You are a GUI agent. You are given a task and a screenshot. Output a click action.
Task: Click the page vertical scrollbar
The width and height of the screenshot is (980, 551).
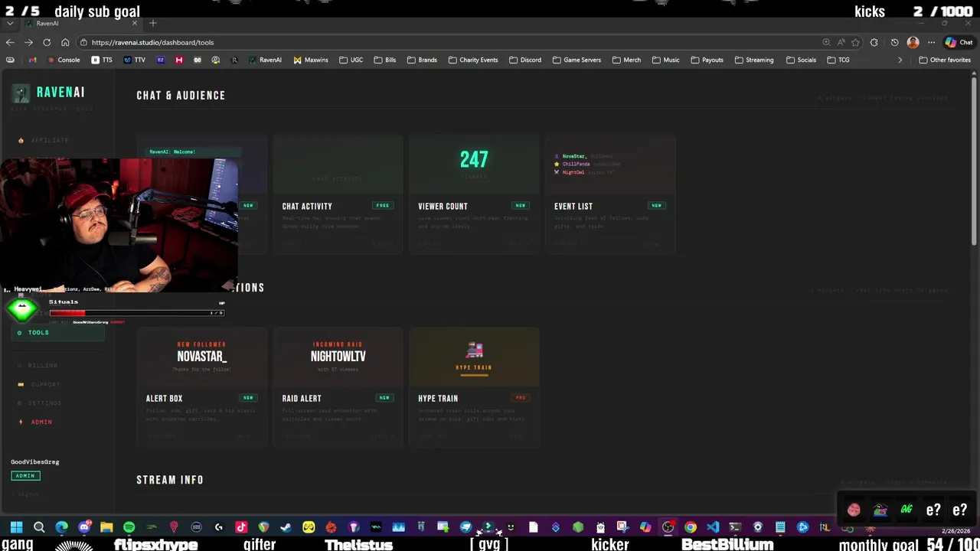(x=974, y=161)
